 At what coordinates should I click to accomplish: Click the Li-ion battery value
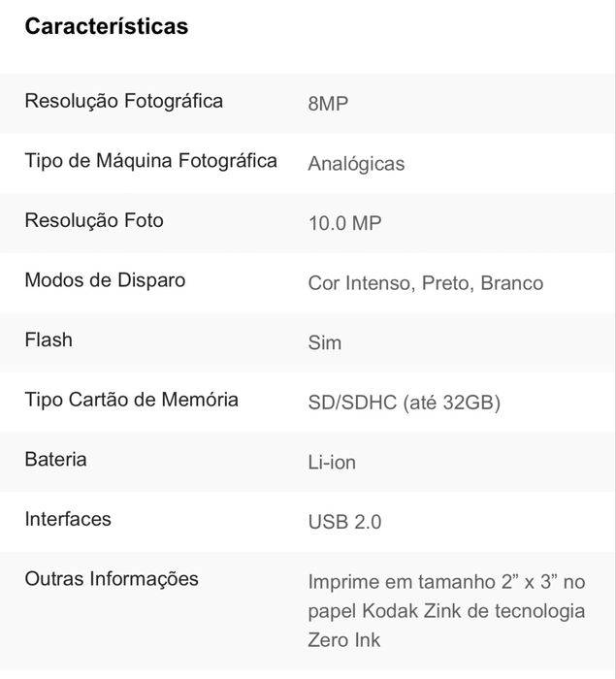coord(332,463)
